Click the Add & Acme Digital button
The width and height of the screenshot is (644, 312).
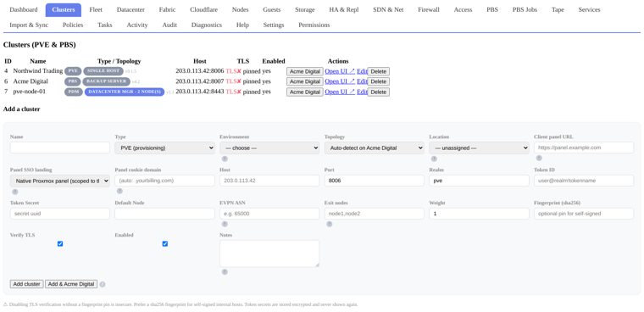pyautogui.click(x=71, y=284)
